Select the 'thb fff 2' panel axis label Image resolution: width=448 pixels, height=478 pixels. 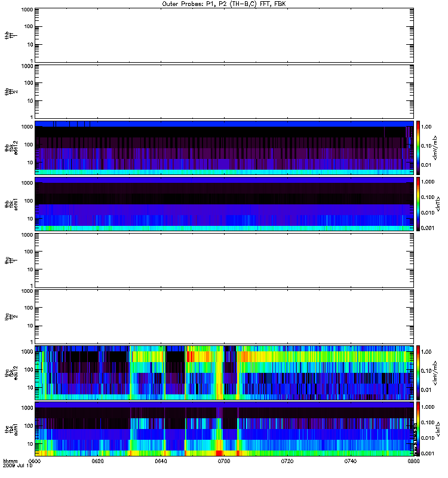point(11,92)
